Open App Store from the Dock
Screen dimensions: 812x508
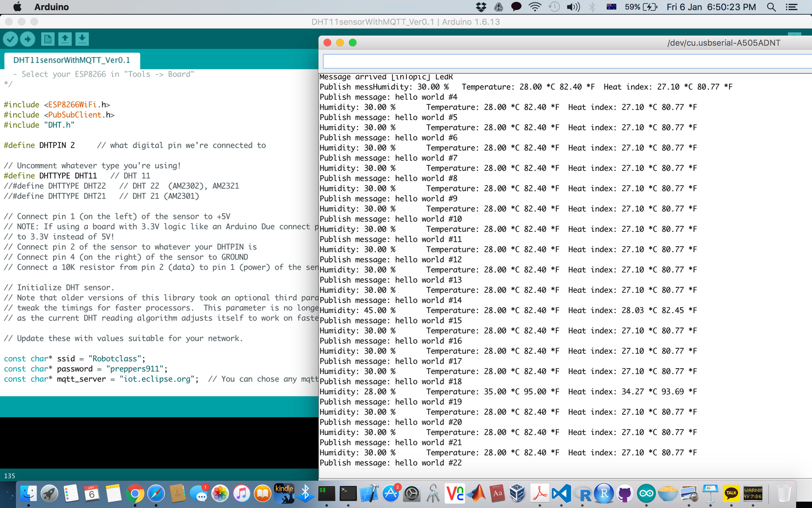[x=391, y=494]
